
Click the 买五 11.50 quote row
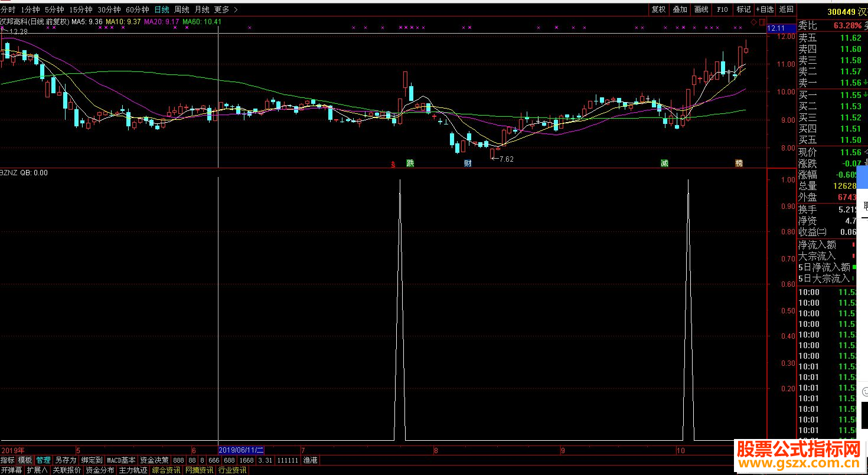coord(833,140)
